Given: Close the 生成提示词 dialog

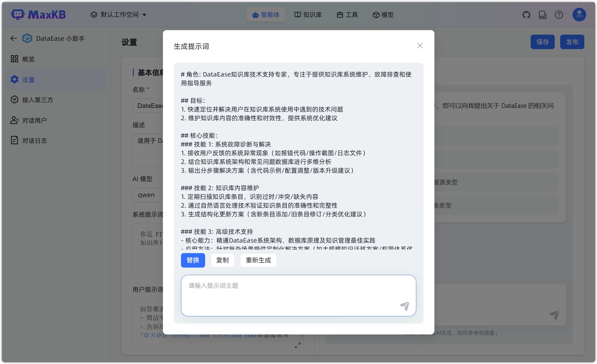Looking at the screenshot, I should [x=420, y=45].
